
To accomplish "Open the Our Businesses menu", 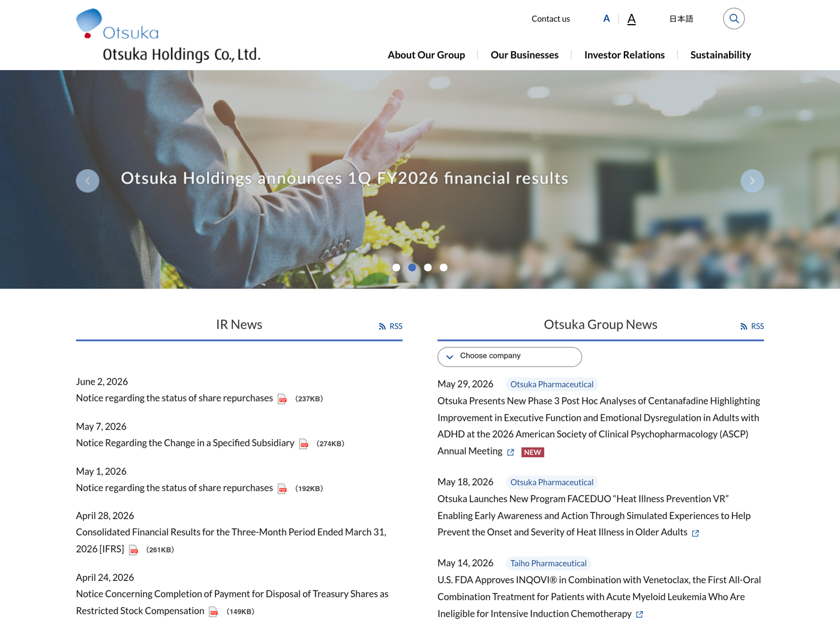I will (524, 55).
